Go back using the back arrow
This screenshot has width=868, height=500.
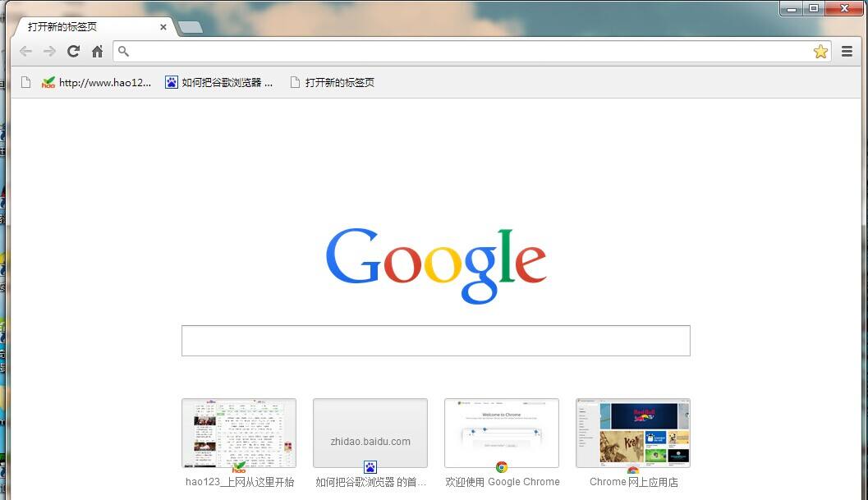[x=25, y=52]
